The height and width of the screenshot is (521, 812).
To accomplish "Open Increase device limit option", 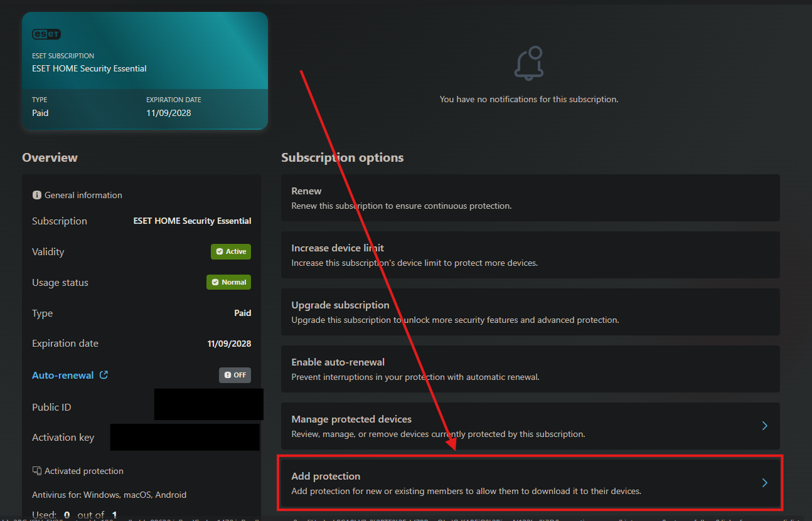I will coord(530,255).
